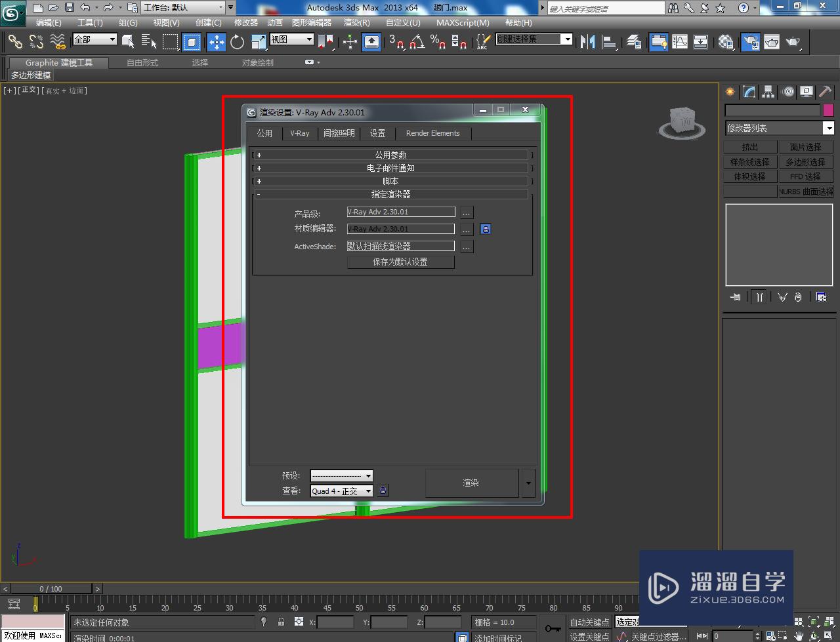Switch to the 设置 tab

point(377,133)
